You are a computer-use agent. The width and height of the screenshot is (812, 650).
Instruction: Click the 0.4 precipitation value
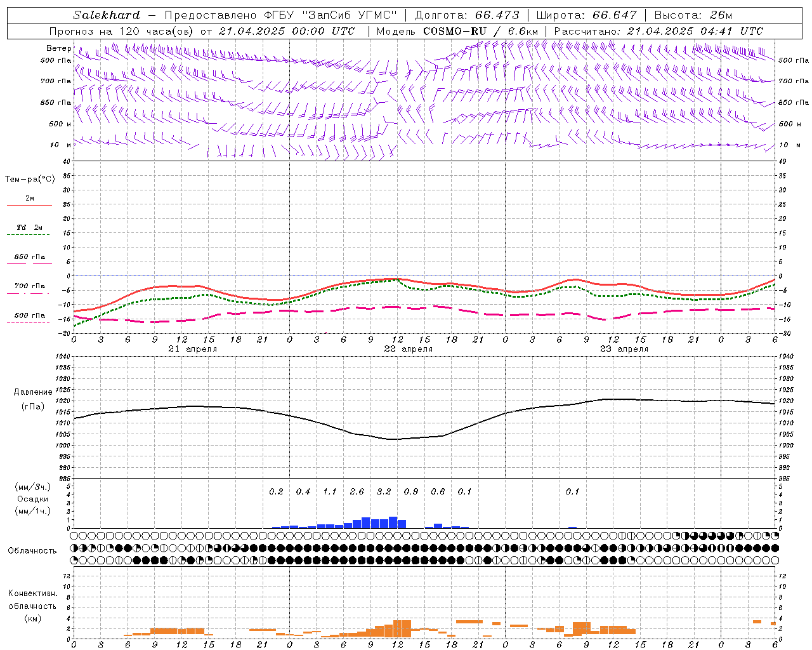(303, 491)
